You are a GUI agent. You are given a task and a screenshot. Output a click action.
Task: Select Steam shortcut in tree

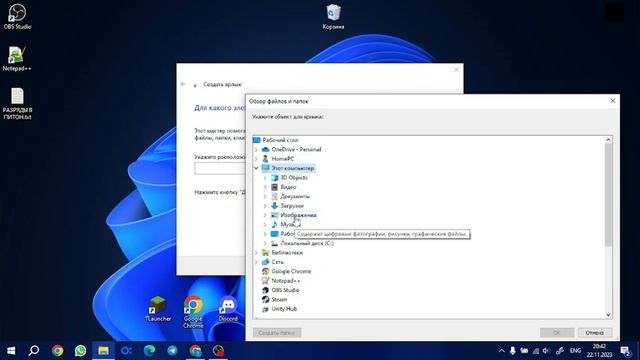(279, 300)
